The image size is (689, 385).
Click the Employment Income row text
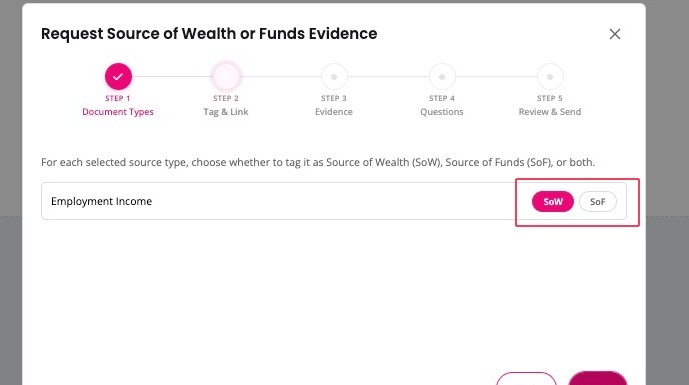tap(102, 201)
